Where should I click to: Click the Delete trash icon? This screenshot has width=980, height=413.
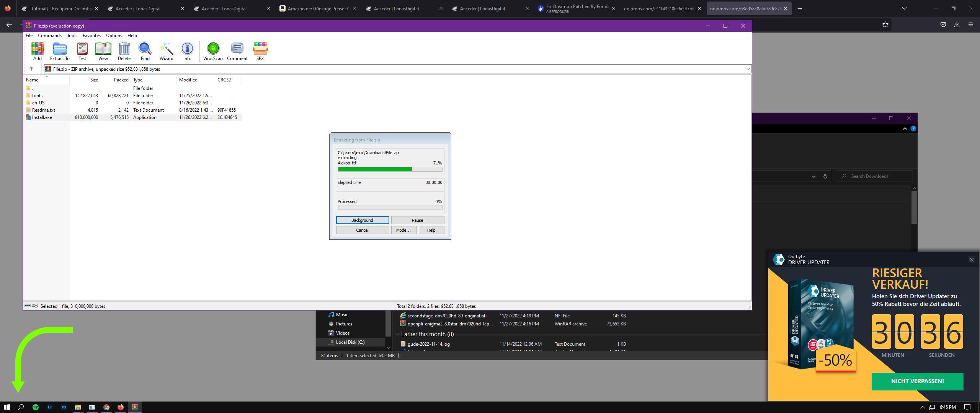[x=124, y=51]
